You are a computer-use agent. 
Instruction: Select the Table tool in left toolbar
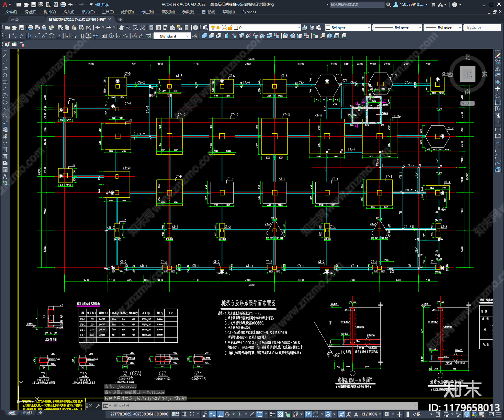[x=5, y=170]
